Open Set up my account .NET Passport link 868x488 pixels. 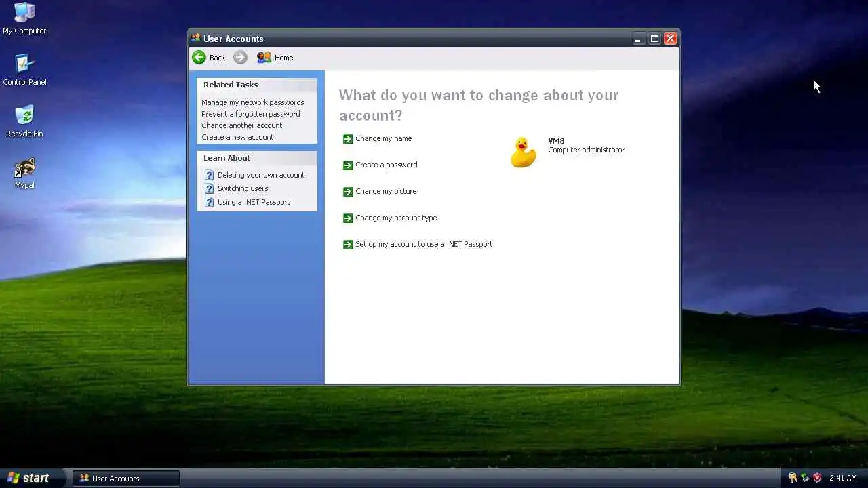pyautogui.click(x=424, y=244)
